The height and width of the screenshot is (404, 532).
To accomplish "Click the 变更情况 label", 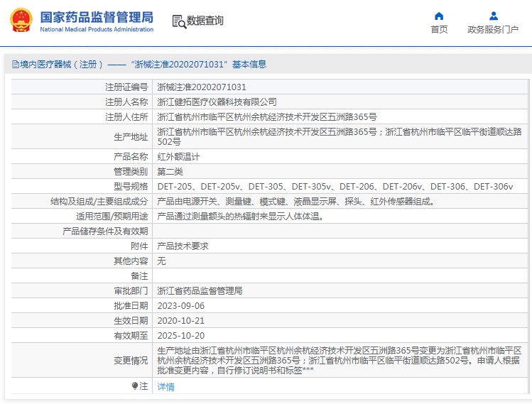I will (x=131, y=360).
